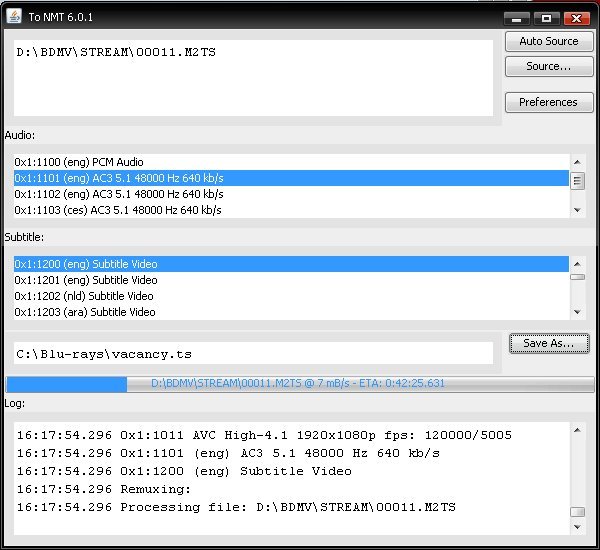Click the subtitle list scroll up arrow
The image size is (600, 550).
(x=577, y=264)
